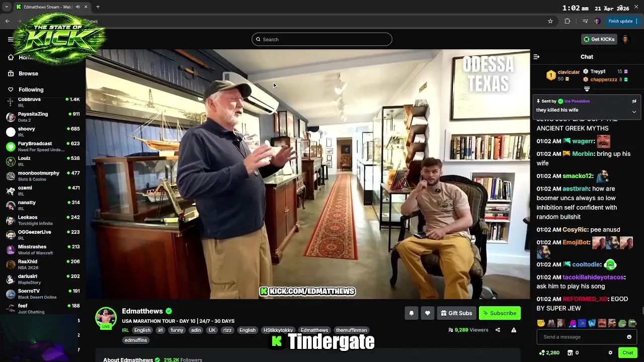This screenshot has height=362, width=644.
Task: Click the 'themuffinman' stream tag
Action: pos(352,330)
